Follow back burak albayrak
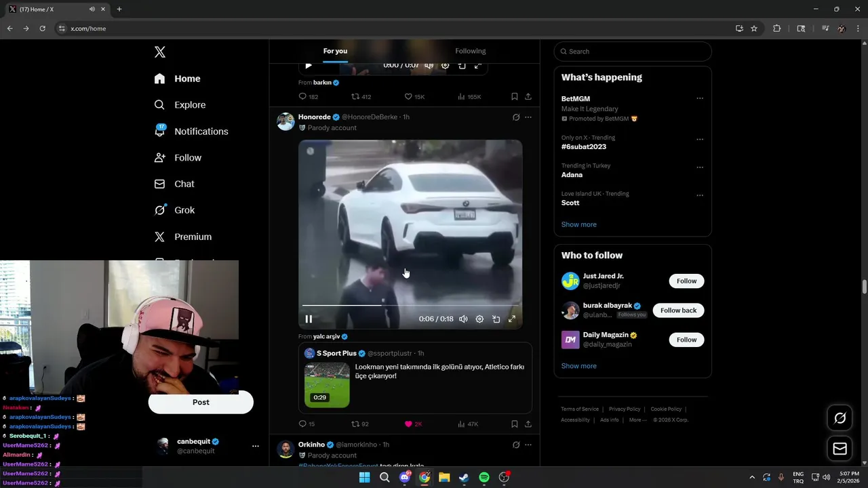The width and height of the screenshot is (868, 488). 678,310
